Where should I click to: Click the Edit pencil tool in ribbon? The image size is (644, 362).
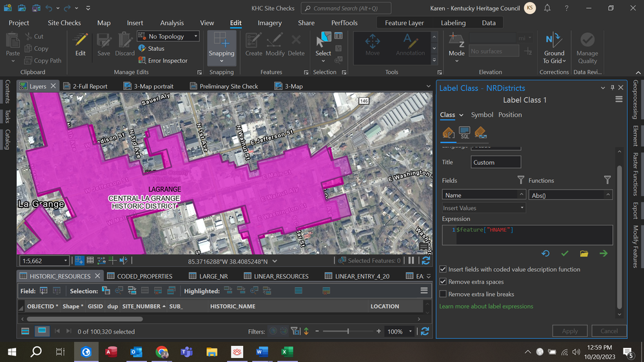[x=80, y=44]
